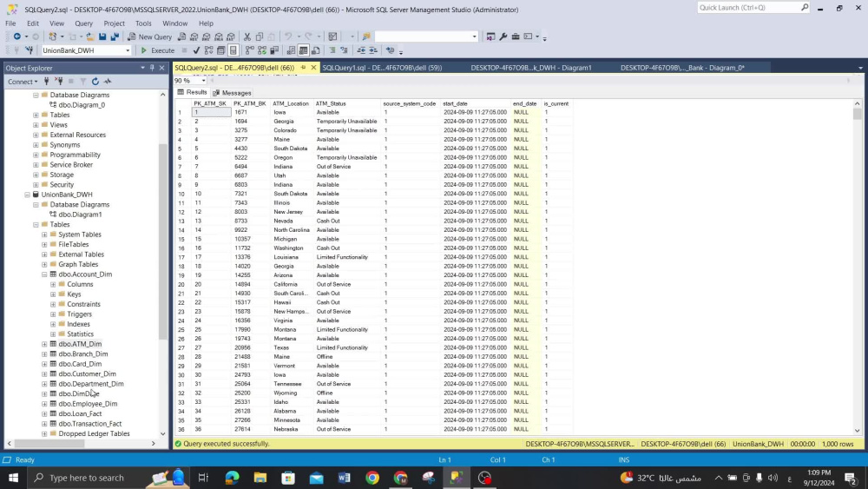The height and width of the screenshot is (489, 868).
Task: Toggle Results to File icon
Action: pos(316,50)
